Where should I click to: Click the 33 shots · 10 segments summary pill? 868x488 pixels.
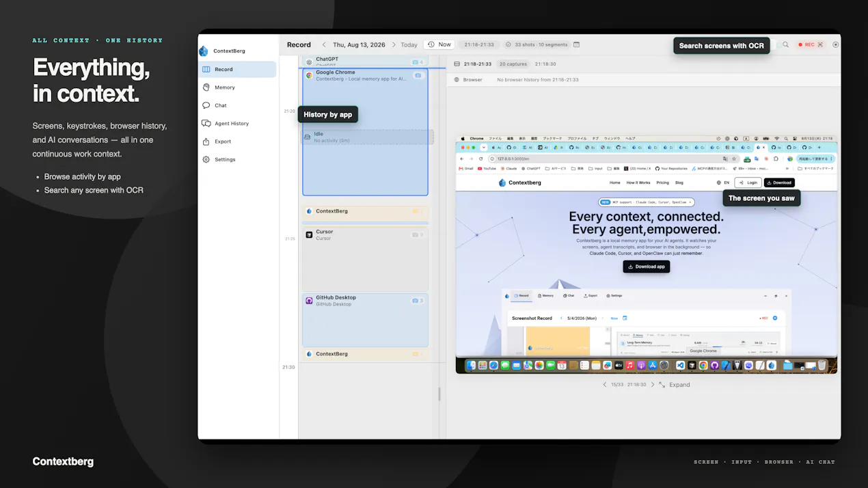[537, 44]
